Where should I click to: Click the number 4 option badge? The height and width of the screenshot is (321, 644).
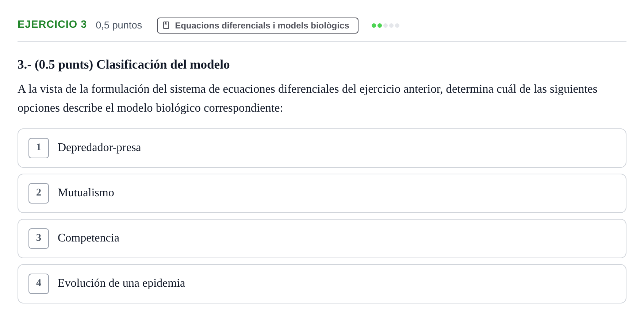(x=39, y=284)
